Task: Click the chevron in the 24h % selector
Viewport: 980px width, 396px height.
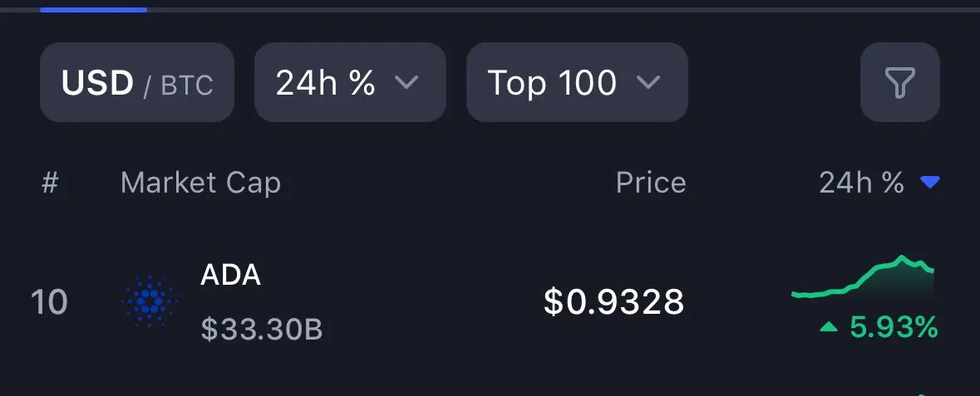Action: point(406,82)
